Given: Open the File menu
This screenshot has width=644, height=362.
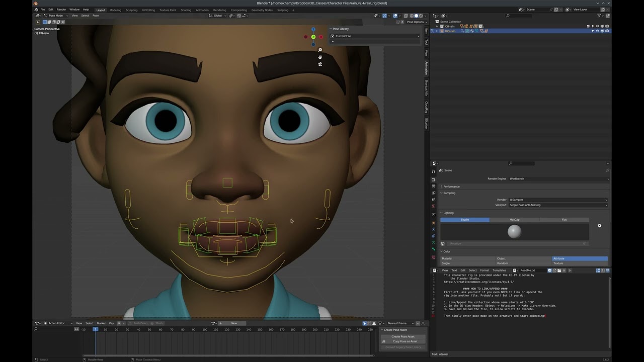Looking at the screenshot, I should (43, 10).
